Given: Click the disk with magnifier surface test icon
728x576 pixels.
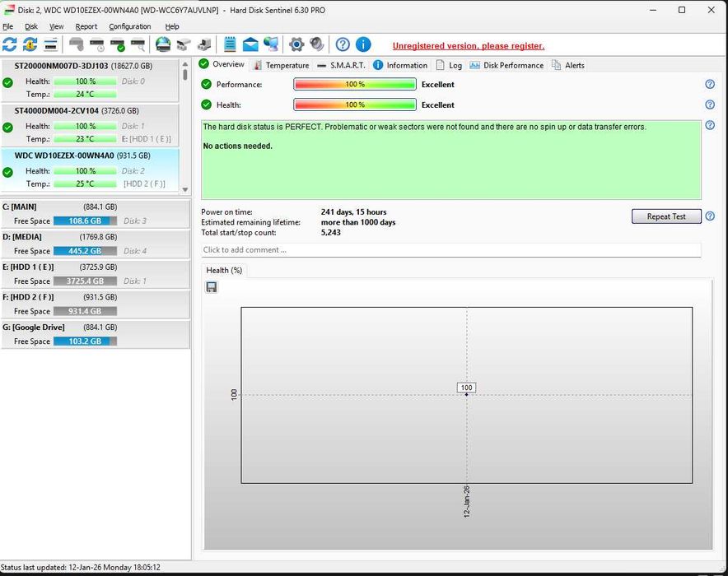Looking at the screenshot, I should 138,44.
